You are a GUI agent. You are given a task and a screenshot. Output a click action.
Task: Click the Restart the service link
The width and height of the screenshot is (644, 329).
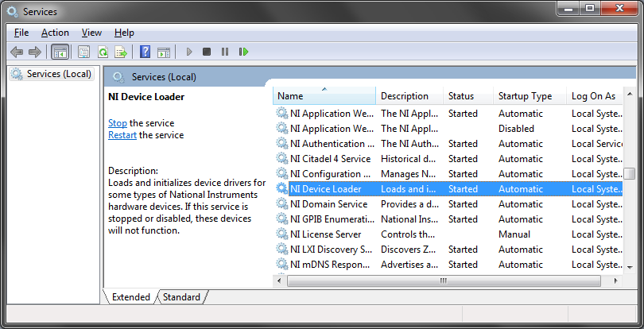[122, 135]
